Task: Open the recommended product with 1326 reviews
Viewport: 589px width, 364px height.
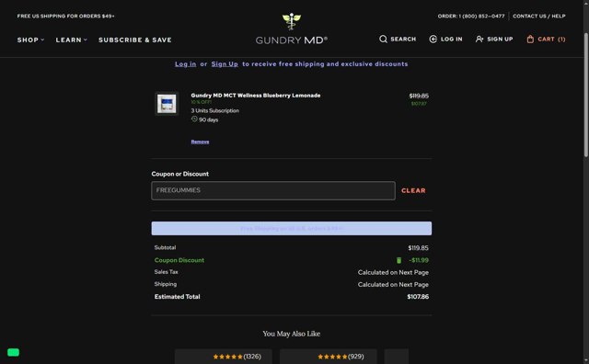Action: [x=224, y=356]
